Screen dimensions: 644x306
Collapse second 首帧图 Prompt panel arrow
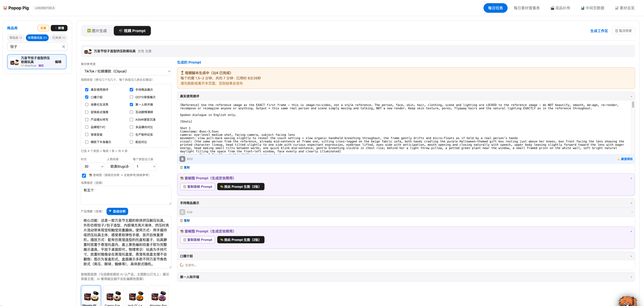pos(631,231)
